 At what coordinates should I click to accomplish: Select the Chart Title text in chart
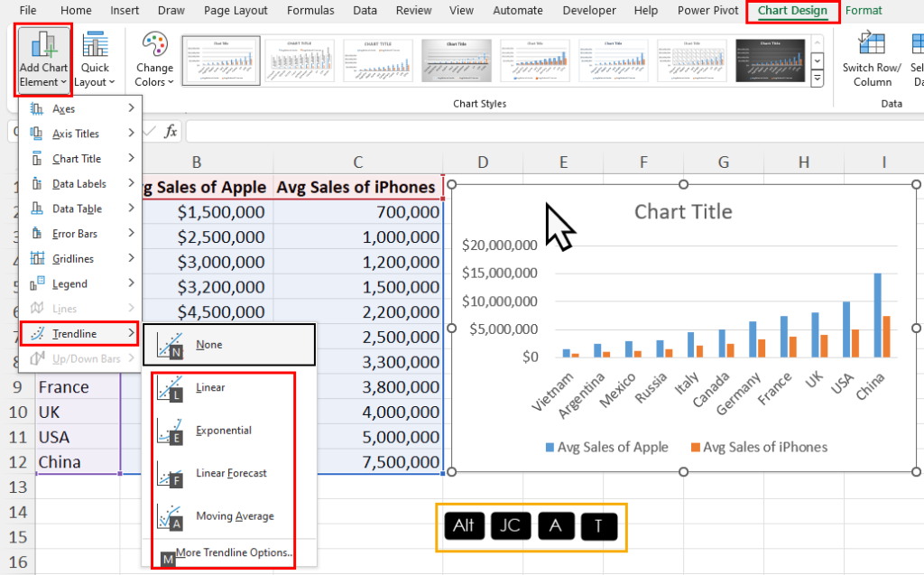click(683, 212)
